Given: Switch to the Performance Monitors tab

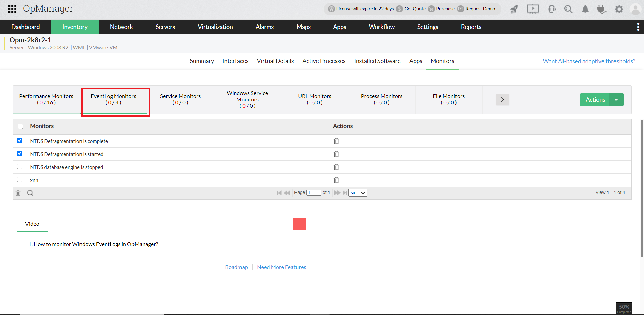Looking at the screenshot, I should click(x=46, y=99).
